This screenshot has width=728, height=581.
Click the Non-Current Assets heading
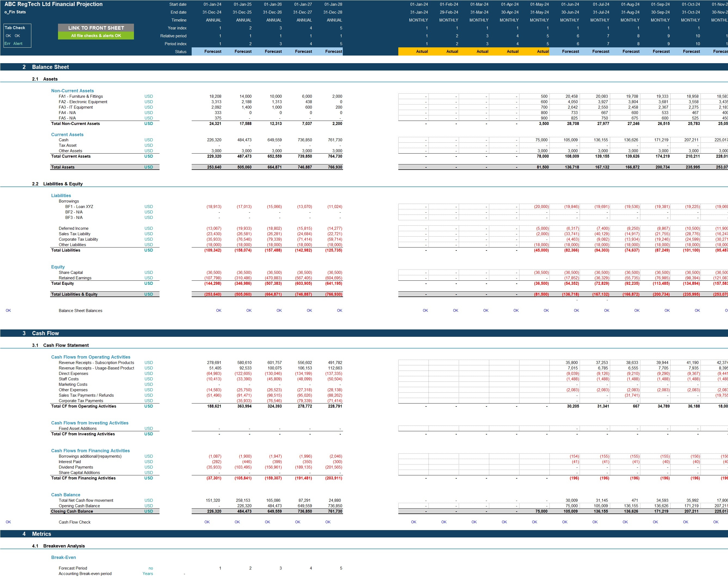(73, 91)
